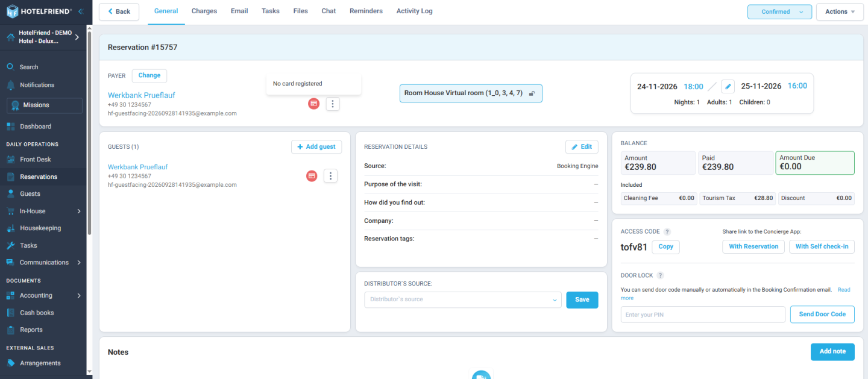Open Confirmed status dropdown

coord(779,11)
